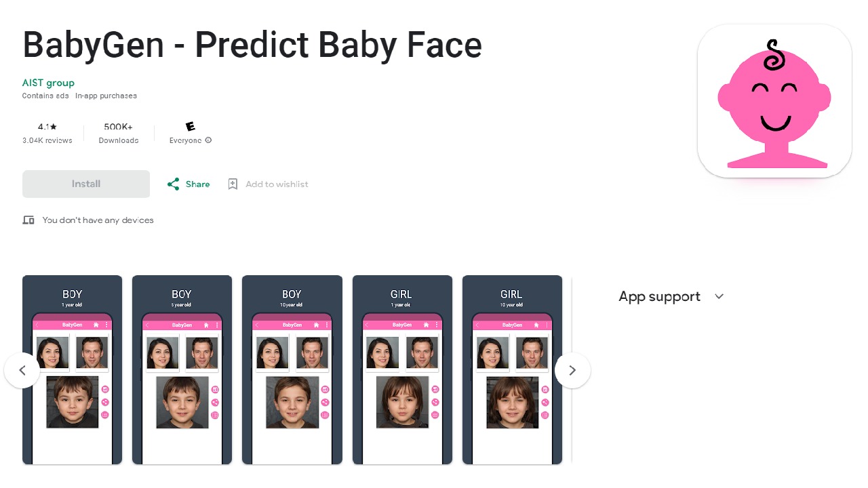This screenshot has width=868, height=488.
Task: Open the BOY 10 year old screenshot
Action: tap(292, 369)
